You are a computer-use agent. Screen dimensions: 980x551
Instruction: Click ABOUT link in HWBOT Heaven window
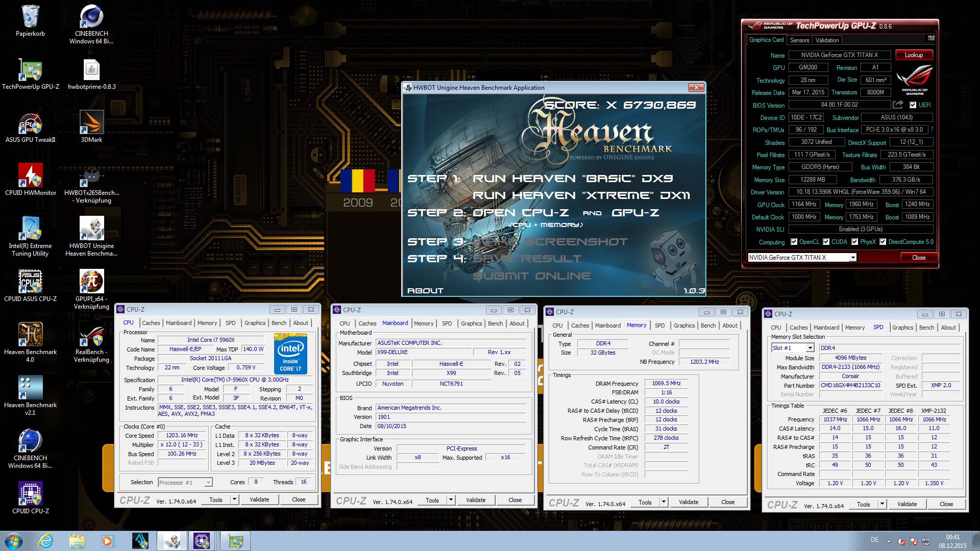[425, 291]
